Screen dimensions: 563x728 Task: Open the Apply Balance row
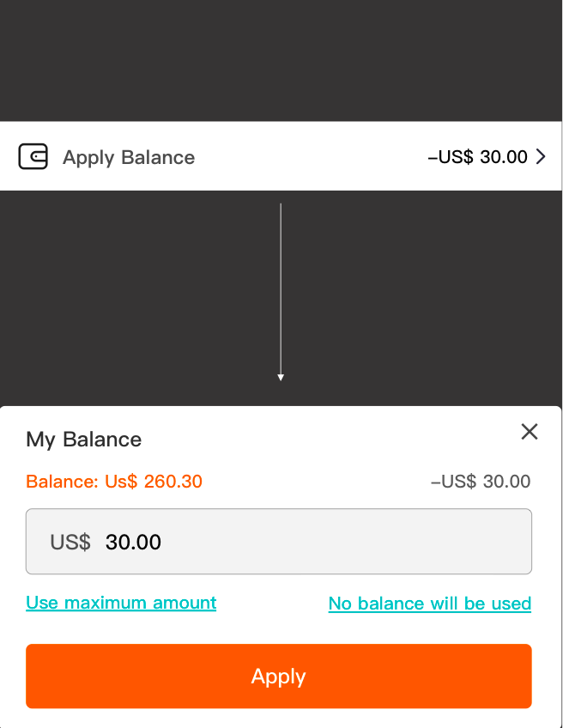[x=281, y=156]
